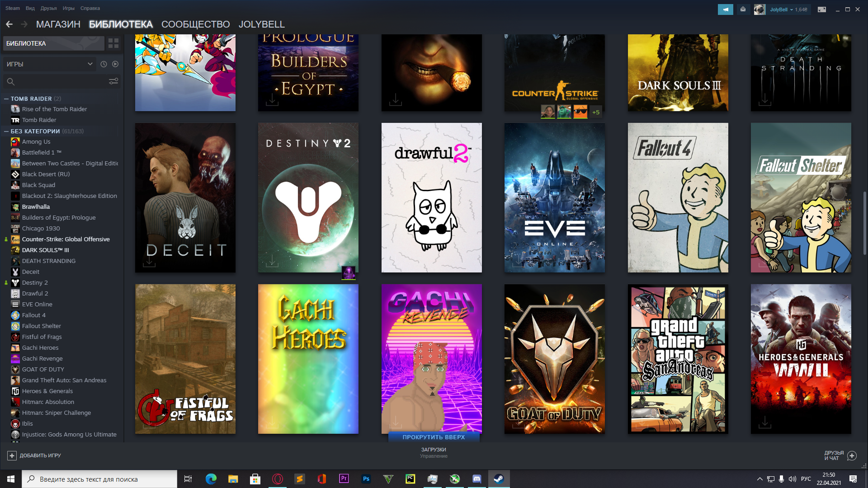Click ПРОКРУТИТЬ ВВЕРХ button

pos(434,437)
